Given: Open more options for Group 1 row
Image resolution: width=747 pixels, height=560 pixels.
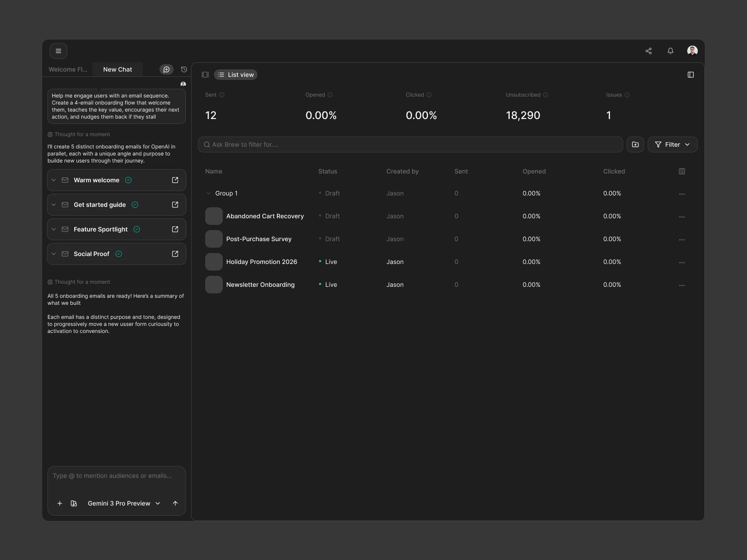Looking at the screenshot, I should (x=682, y=194).
